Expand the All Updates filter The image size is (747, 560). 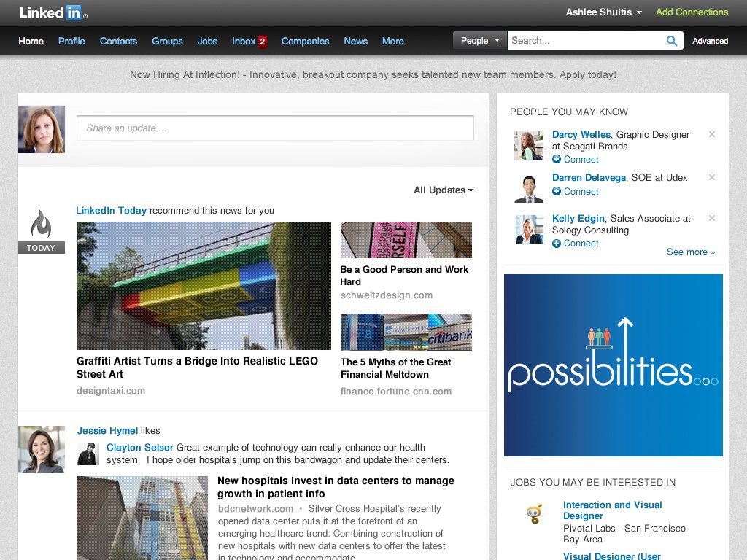[443, 190]
